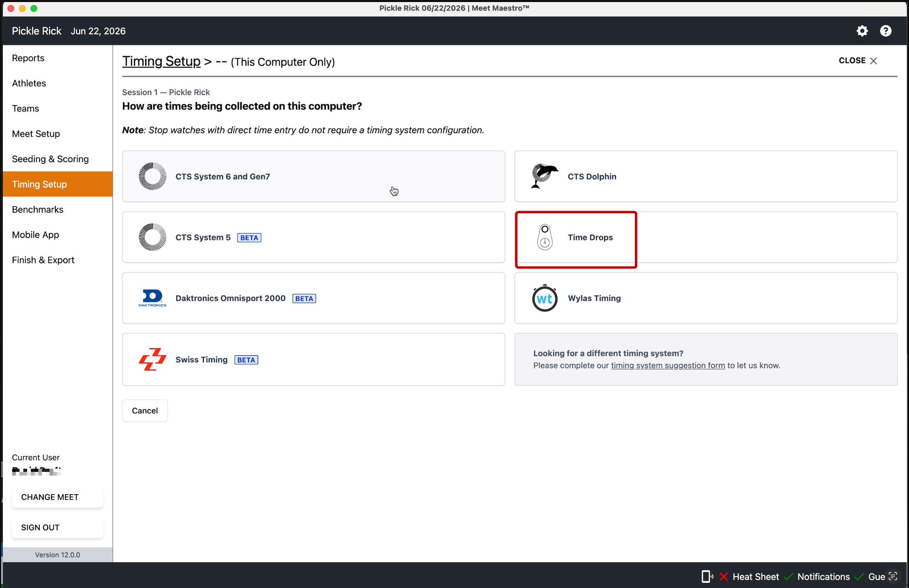Choose the Swiss Timing label
Viewport: 909px width, 588px height.
[201, 359]
